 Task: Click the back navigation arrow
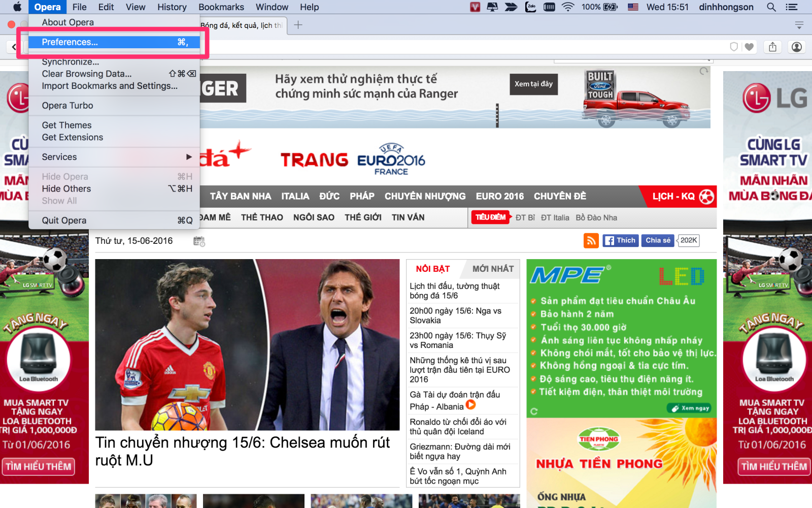point(14,47)
